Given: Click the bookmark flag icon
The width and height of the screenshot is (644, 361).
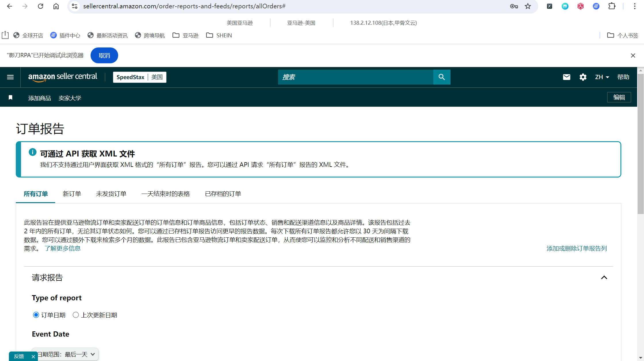Looking at the screenshot, I should tap(11, 98).
